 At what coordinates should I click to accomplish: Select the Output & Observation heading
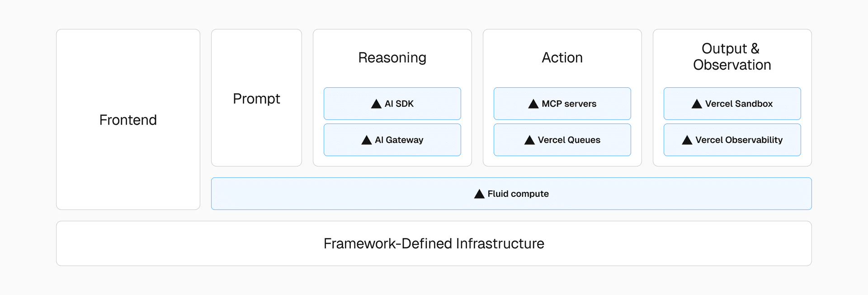point(732,57)
